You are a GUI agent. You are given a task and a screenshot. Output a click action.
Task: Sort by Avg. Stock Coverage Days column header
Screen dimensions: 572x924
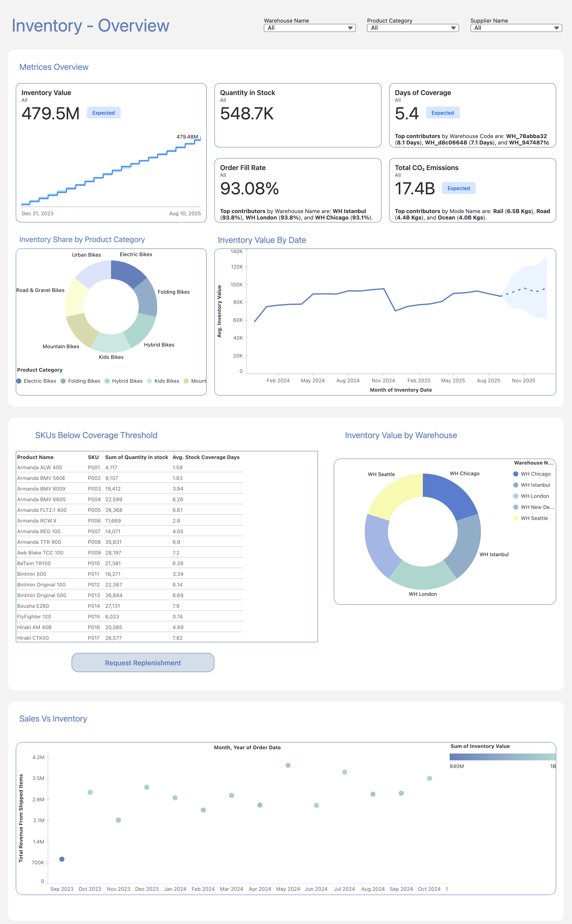pos(206,457)
